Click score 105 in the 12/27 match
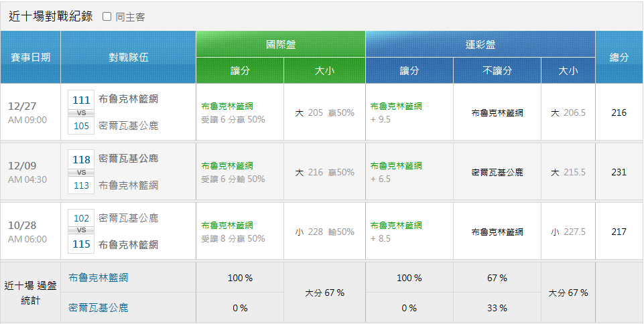Screen dimensions: 644x324 coord(81,126)
